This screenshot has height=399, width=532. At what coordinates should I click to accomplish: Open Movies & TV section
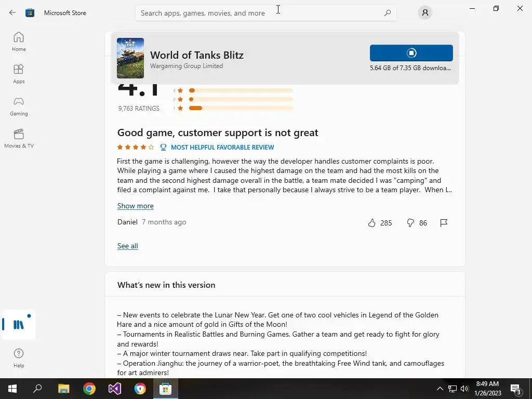(x=19, y=138)
